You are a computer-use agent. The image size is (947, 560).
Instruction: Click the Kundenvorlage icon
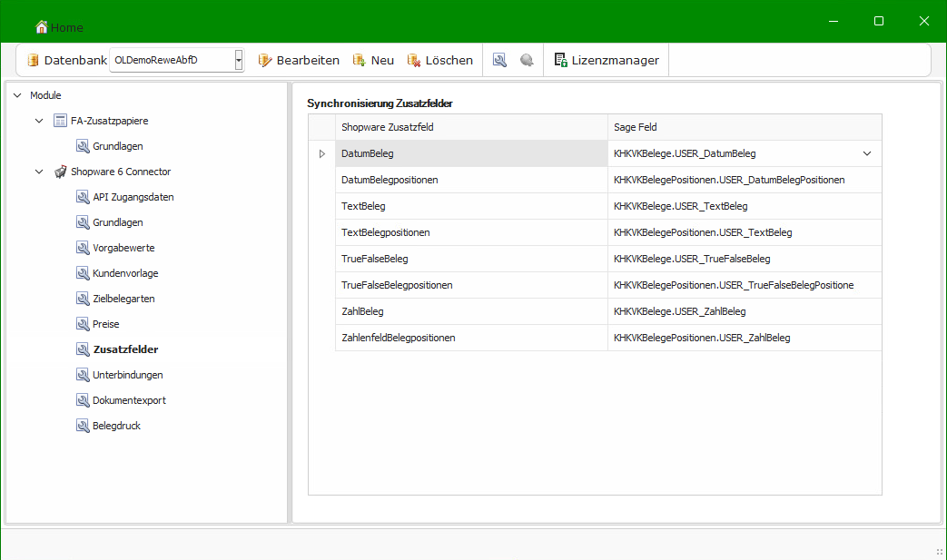83,273
